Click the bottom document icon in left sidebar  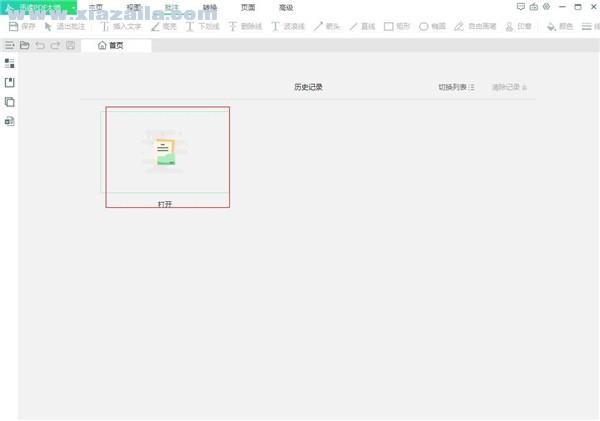[x=10, y=121]
